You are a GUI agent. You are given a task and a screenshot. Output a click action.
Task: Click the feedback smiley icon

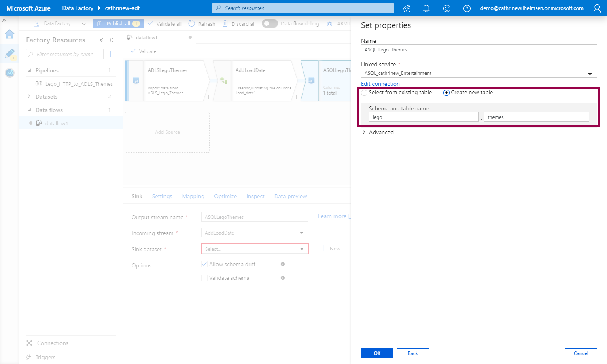(447, 8)
